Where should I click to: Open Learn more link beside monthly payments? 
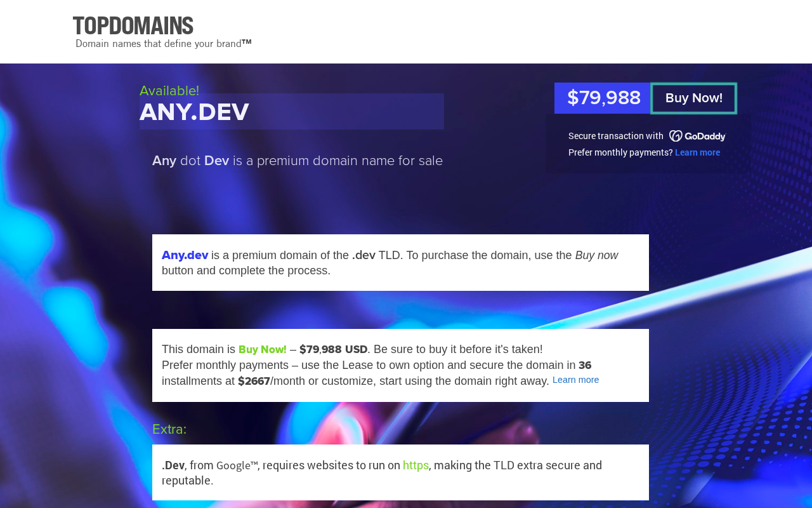point(697,152)
